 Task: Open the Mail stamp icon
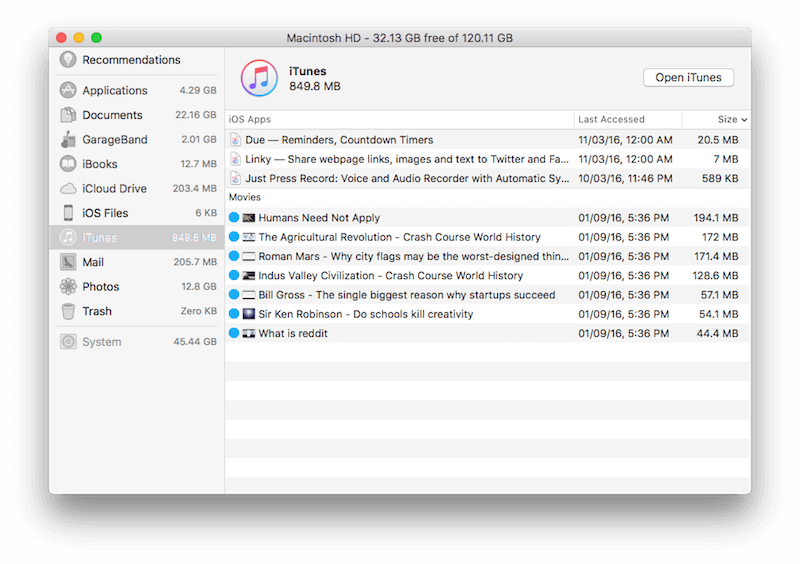pos(68,262)
